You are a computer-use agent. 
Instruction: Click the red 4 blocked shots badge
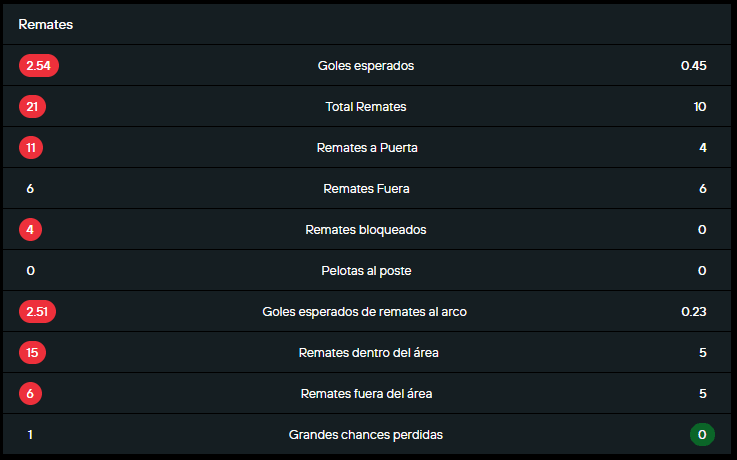point(30,230)
